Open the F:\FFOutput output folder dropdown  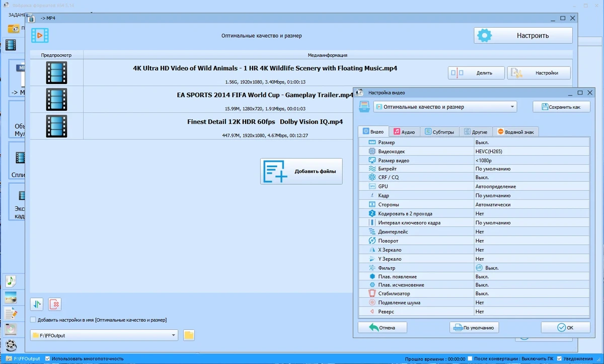coord(104,335)
